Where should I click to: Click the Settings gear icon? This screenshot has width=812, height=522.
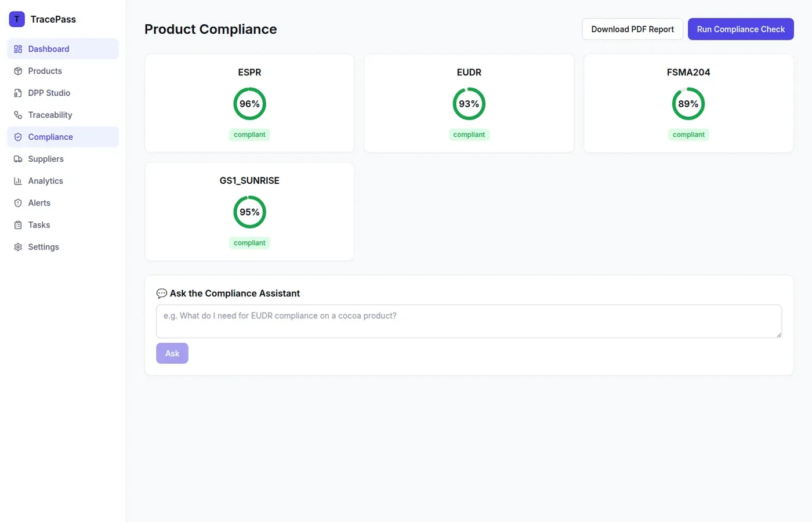[x=18, y=248]
